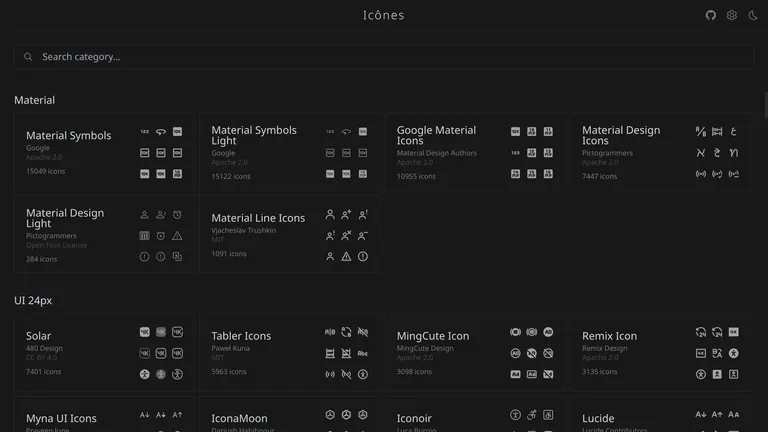The width and height of the screenshot is (768, 432).
Task: Open the Iconoir collection
Action: pyautogui.click(x=475, y=414)
